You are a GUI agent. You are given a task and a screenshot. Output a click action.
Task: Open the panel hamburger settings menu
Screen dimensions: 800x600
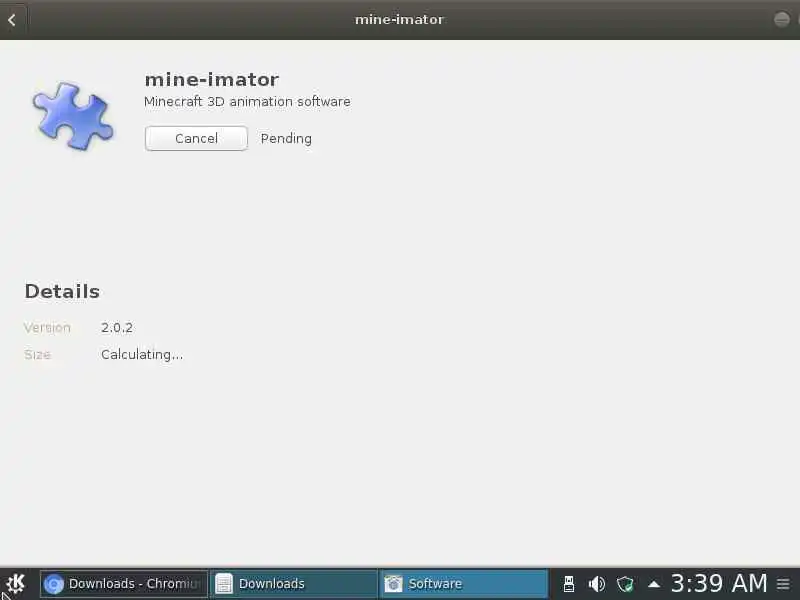click(x=784, y=583)
